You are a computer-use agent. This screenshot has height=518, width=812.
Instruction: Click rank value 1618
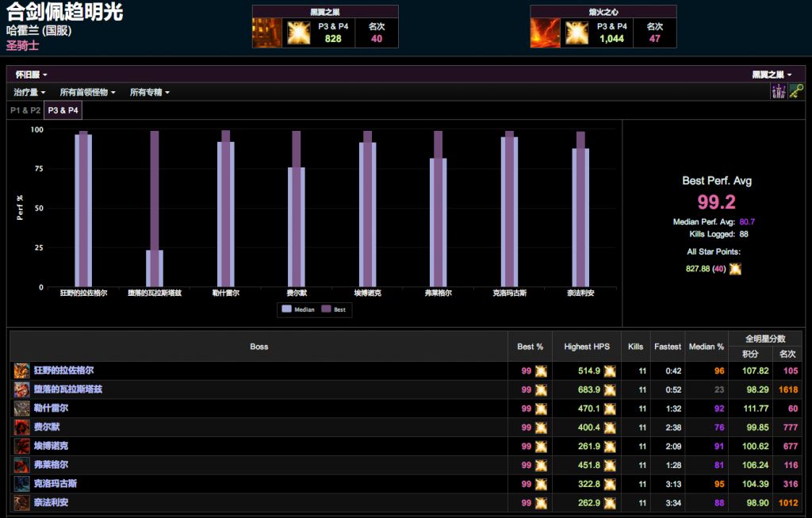coord(788,389)
